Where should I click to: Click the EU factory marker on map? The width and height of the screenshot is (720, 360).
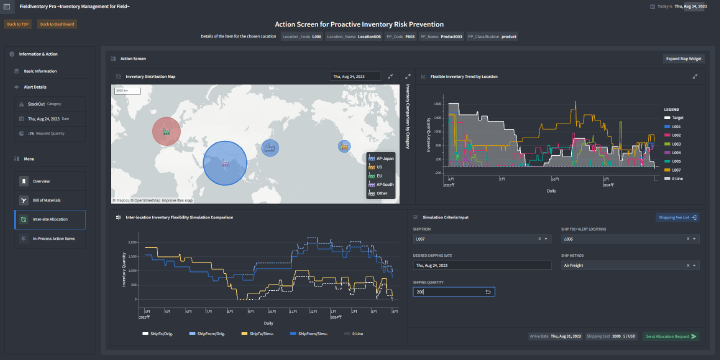tap(166, 131)
